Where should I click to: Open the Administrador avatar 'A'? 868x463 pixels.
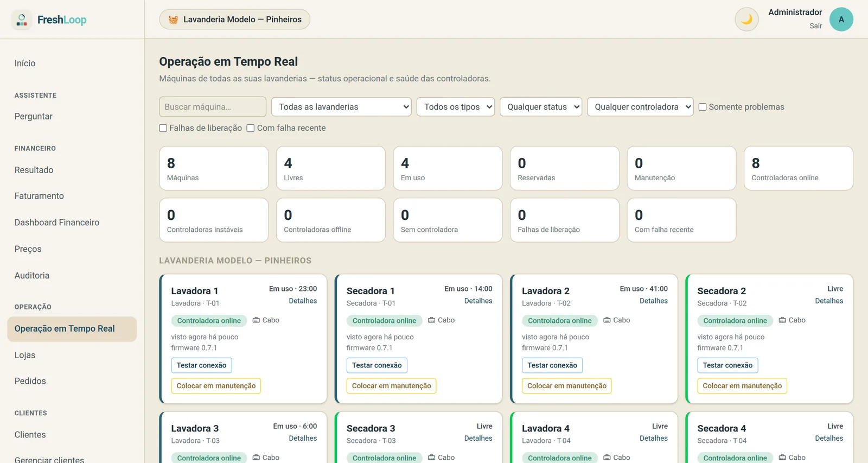(x=841, y=20)
